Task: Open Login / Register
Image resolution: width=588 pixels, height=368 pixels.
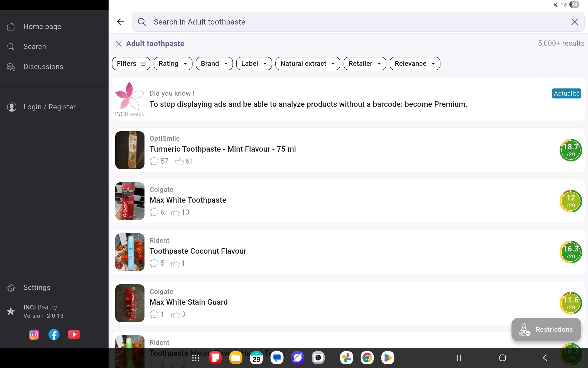Action: click(x=49, y=107)
